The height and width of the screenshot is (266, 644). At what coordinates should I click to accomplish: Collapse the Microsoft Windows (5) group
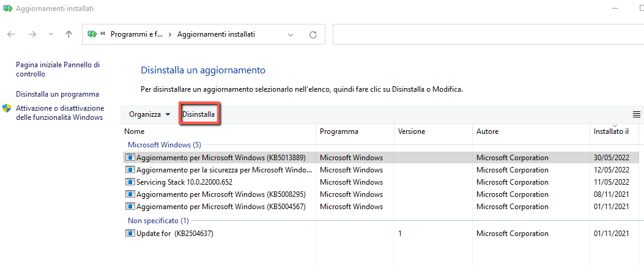click(165, 145)
